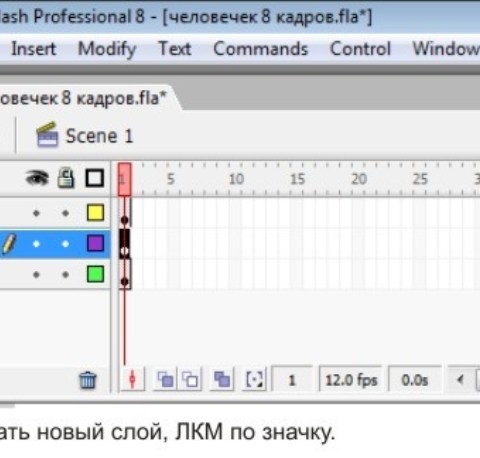Toggle lock dot of yellow layer
Screen dimensions: 480x458
tap(65, 213)
